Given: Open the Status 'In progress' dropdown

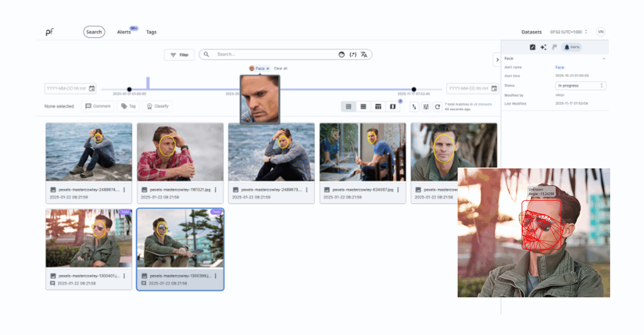Looking at the screenshot, I should (580, 86).
